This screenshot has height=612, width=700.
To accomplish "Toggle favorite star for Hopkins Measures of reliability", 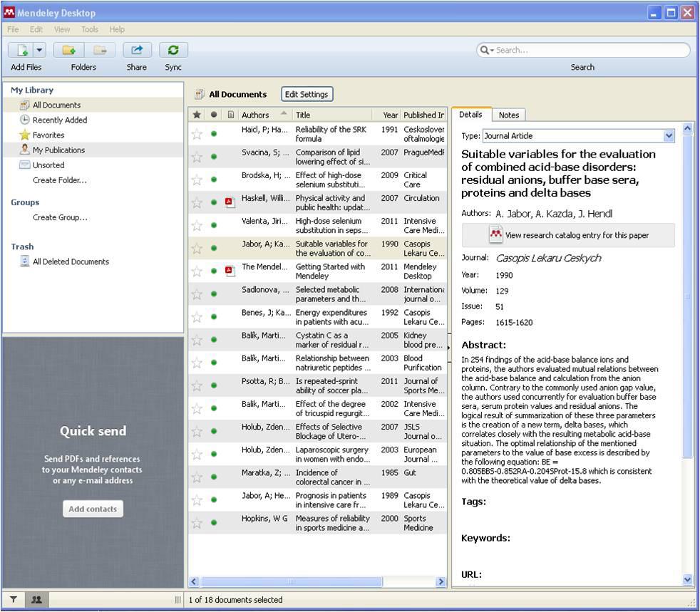I will point(197,523).
